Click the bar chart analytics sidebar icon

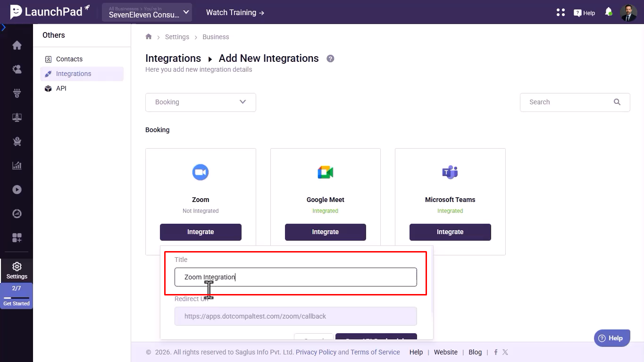coord(17,166)
